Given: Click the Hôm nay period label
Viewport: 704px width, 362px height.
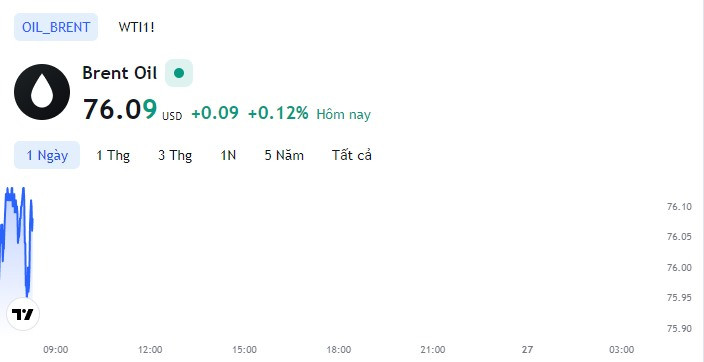Looking at the screenshot, I should pyautogui.click(x=343, y=114).
